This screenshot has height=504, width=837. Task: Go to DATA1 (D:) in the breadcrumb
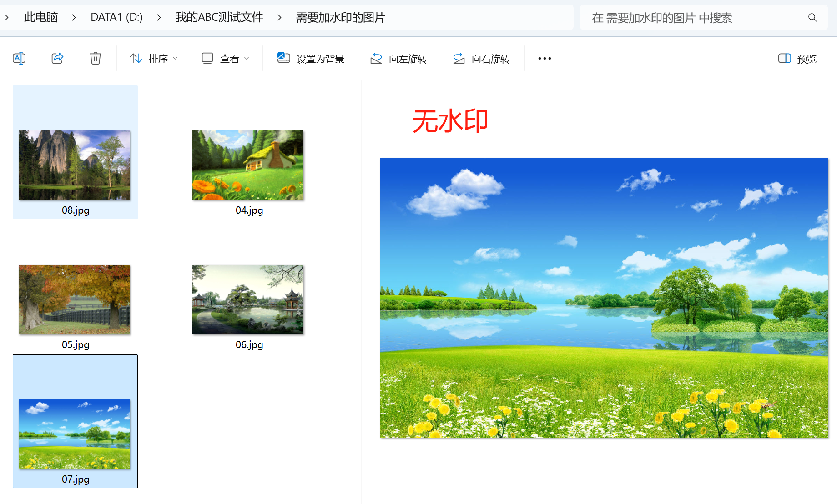pos(116,17)
